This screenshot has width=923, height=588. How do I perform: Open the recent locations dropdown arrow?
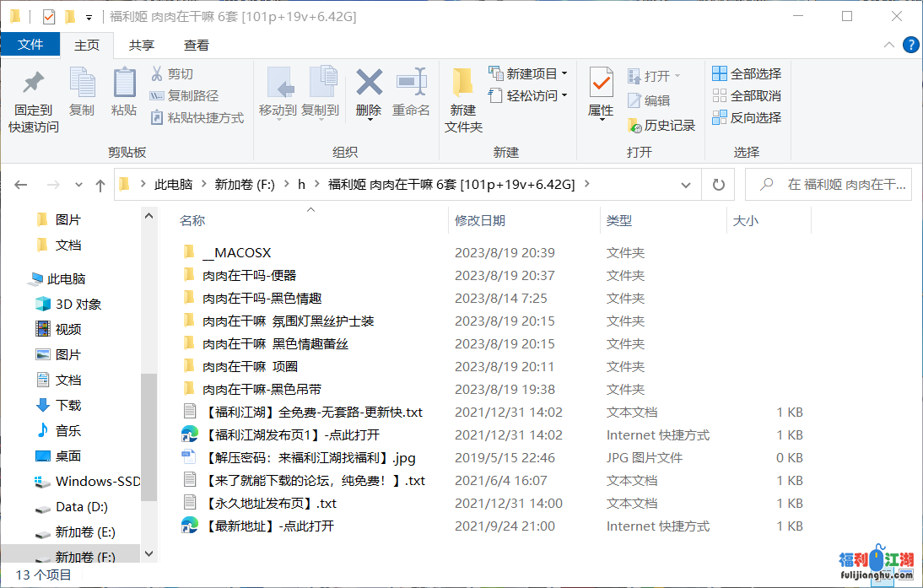pyautogui.click(x=78, y=185)
